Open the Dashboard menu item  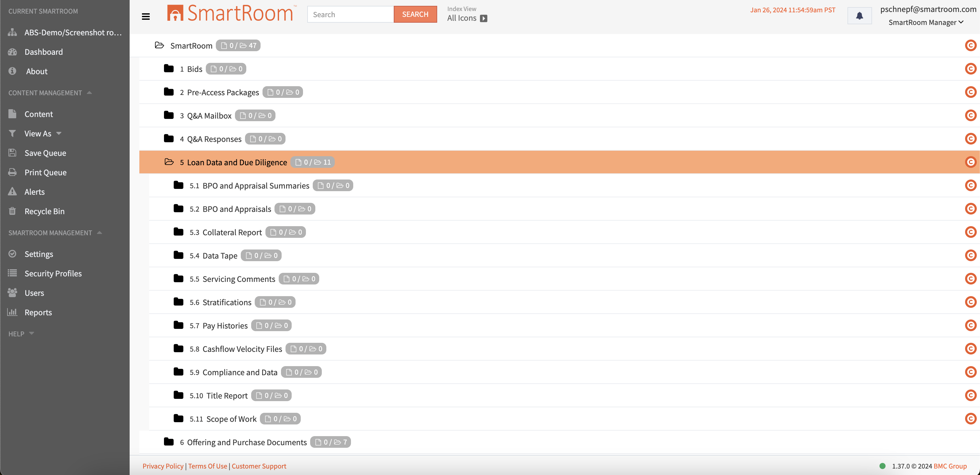coord(43,52)
